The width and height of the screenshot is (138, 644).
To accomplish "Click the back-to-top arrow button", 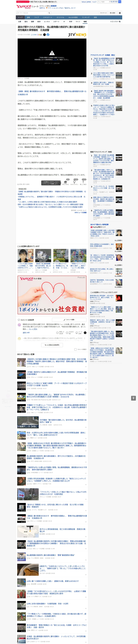I will tap(133, 398).
